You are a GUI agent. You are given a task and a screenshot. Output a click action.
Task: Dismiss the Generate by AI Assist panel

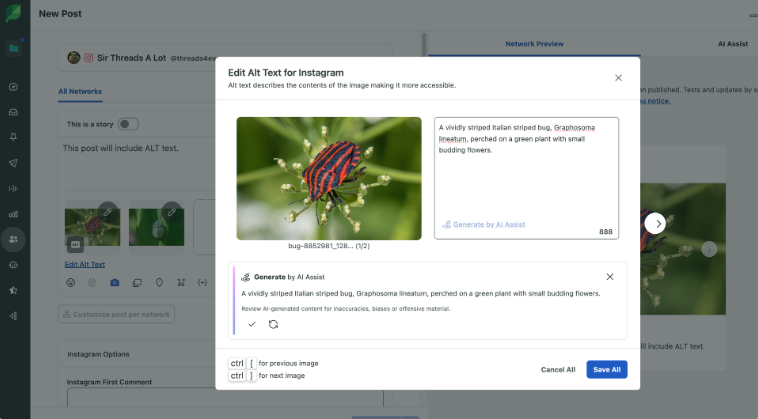point(610,276)
